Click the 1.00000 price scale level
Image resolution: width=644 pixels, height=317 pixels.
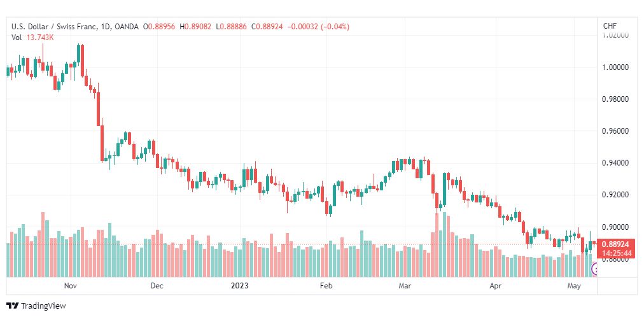(616, 67)
